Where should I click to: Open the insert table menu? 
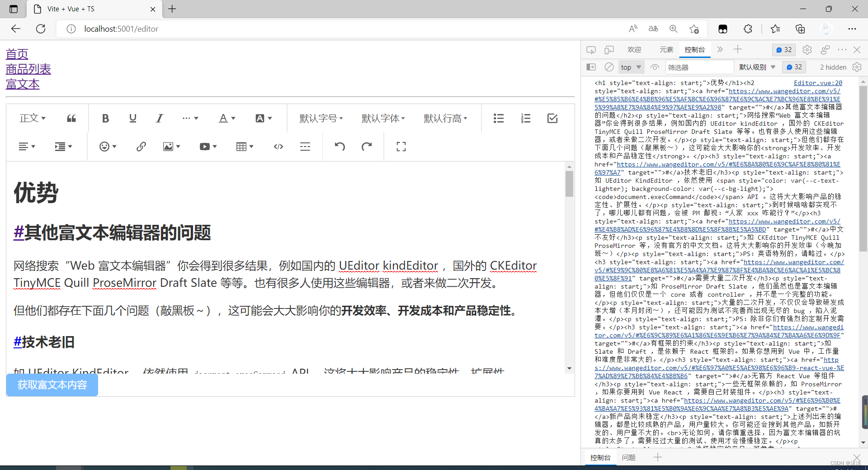[245, 147]
